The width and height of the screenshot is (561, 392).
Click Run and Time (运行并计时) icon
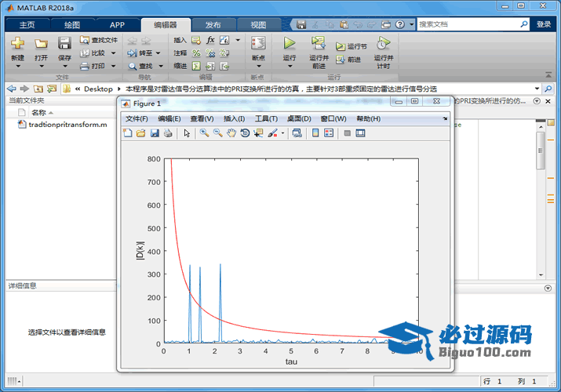(x=383, y=43)
